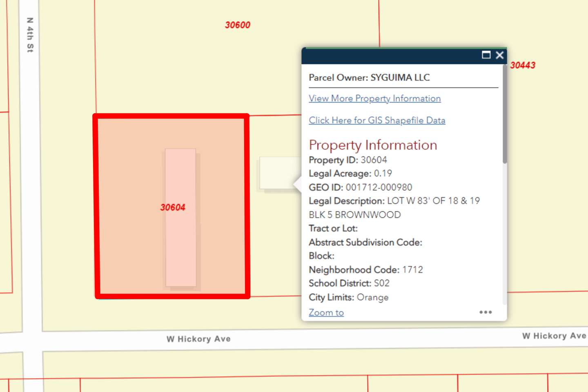Select parcel labeled 30600 on map

tap(238, 25)
